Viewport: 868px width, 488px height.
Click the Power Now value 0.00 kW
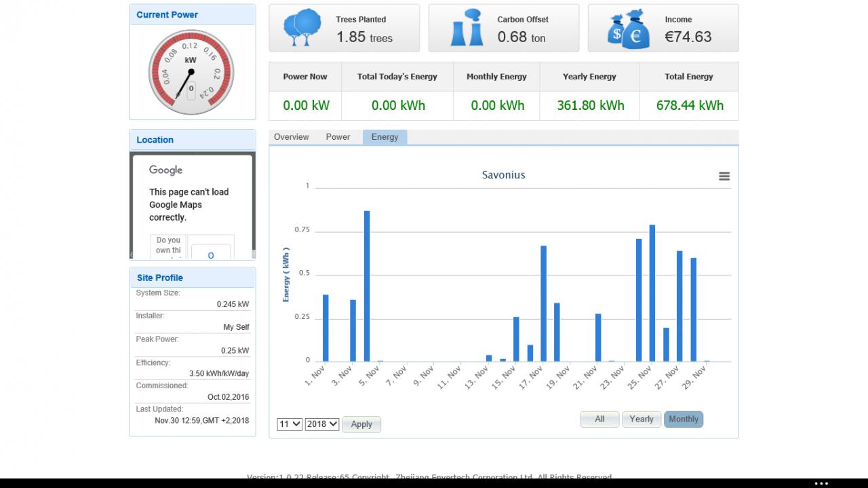(307, 105)
